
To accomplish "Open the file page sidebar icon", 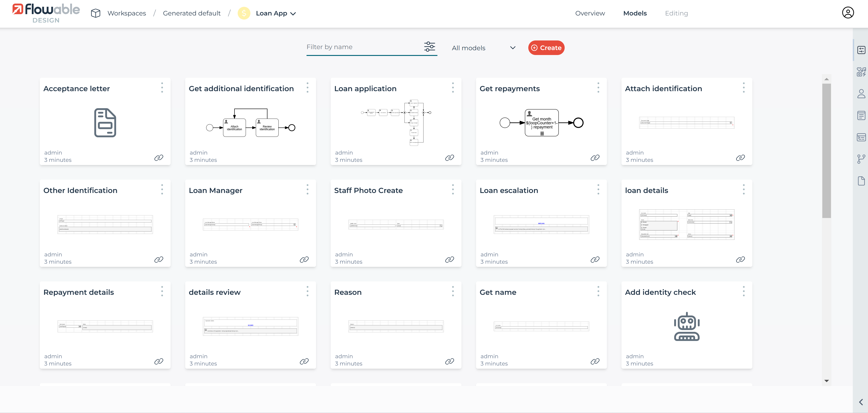I will pos(861,181).
